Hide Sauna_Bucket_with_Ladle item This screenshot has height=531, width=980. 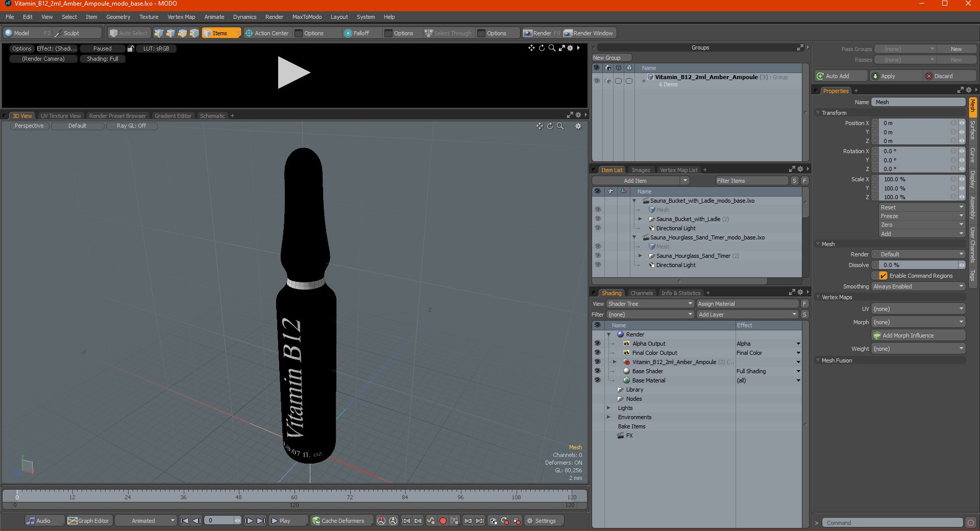[x=597, y=219]
